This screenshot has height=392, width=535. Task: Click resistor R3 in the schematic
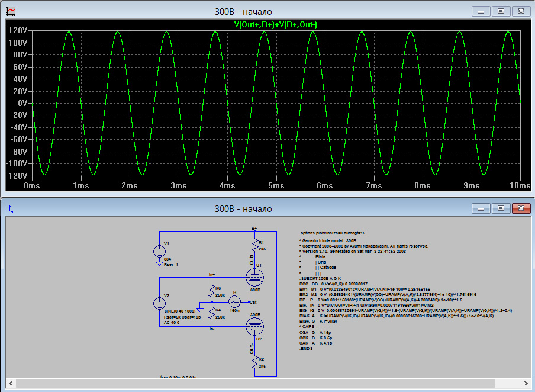point(211,292)
